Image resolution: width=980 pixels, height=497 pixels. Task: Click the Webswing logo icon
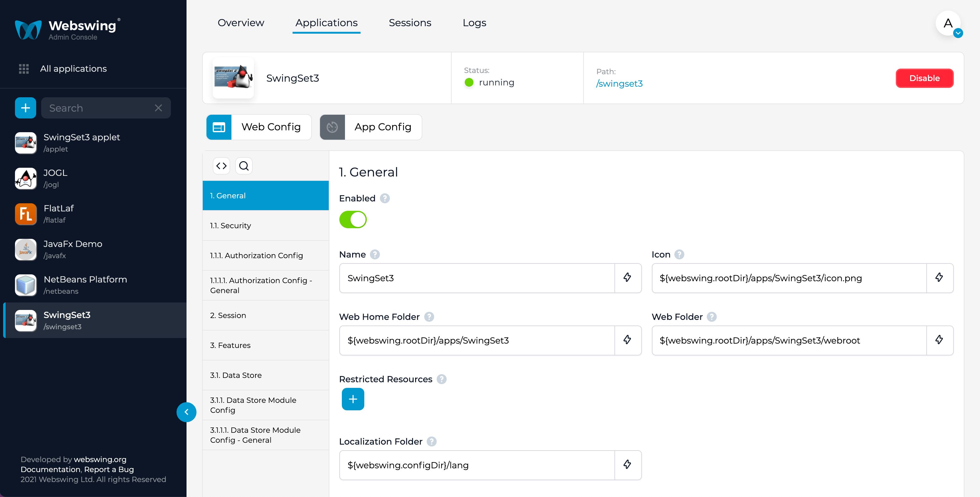tap(28, 30)
